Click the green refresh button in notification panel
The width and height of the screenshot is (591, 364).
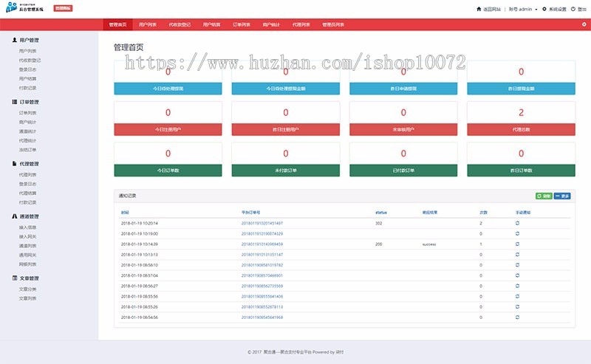[x=544, y=196]
